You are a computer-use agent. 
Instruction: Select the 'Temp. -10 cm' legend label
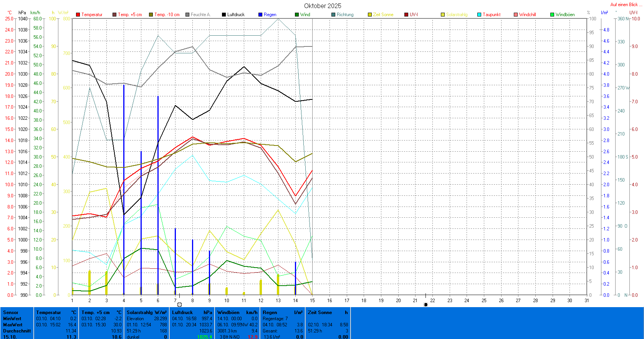[167, 15]
